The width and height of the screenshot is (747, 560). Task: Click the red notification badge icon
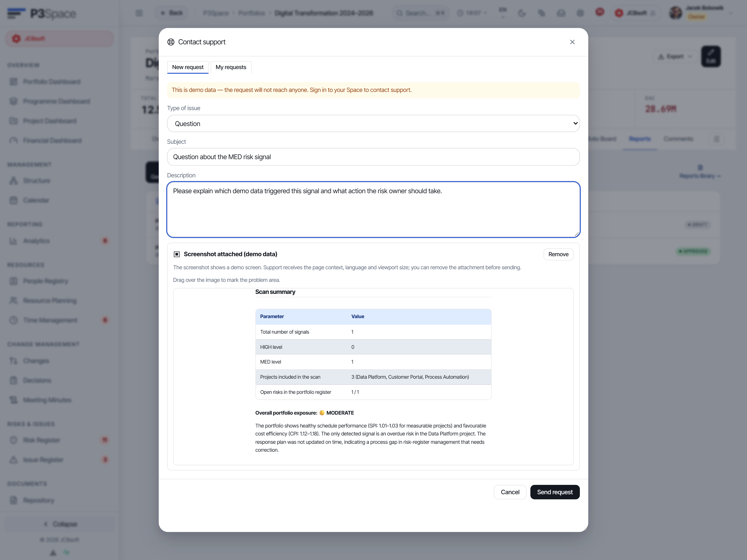pos(600,12)
